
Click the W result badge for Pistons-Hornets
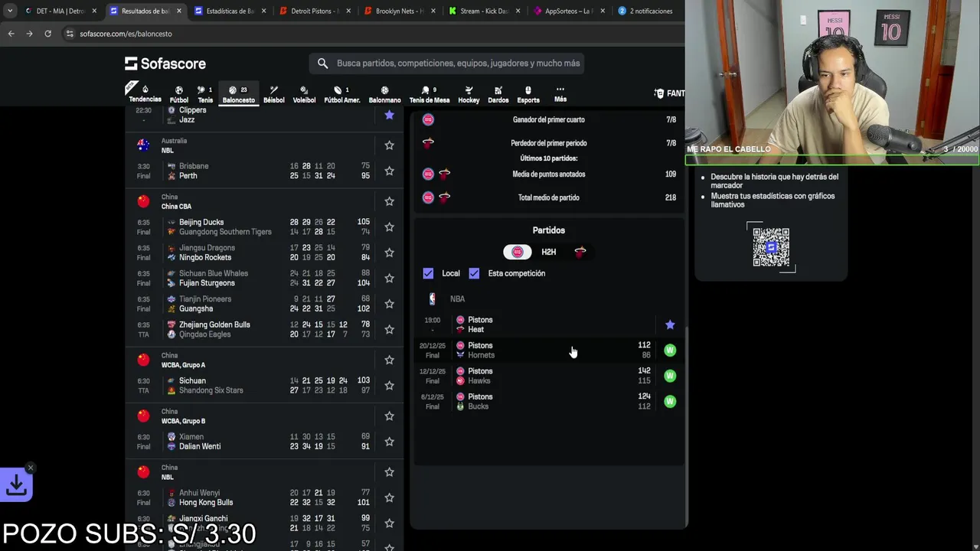click(x=670, y=350)
